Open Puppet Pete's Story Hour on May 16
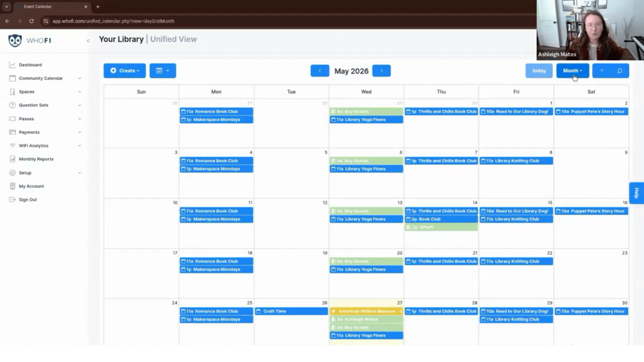Viewport: 644px width, 362px height. (591, 211)
